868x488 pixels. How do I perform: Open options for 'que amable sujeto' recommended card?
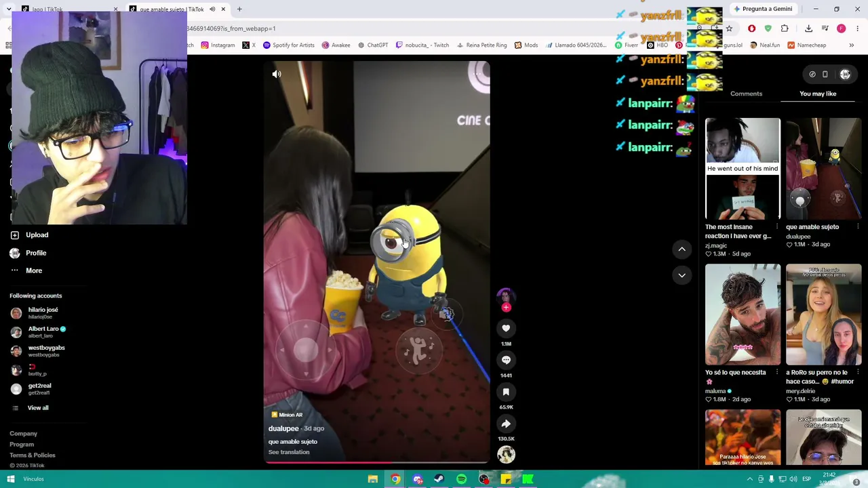click(x=858, y=226)
